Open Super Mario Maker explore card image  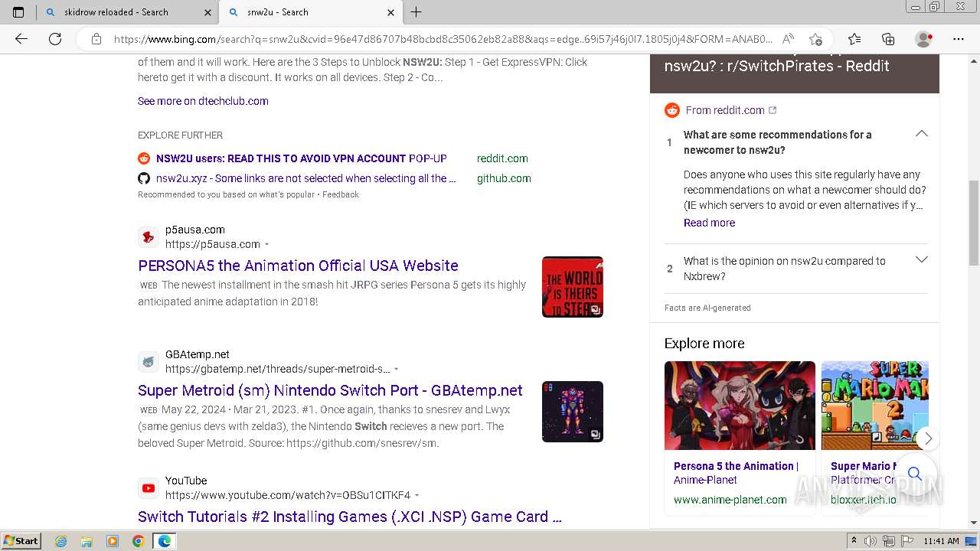875,406
